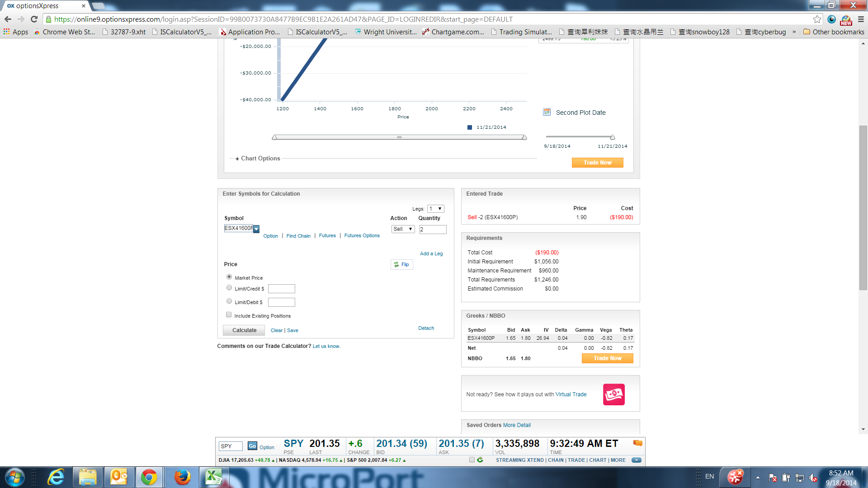
Task: Open Windows Explorer folder on taskbar
Action: [x=88, y=477]
